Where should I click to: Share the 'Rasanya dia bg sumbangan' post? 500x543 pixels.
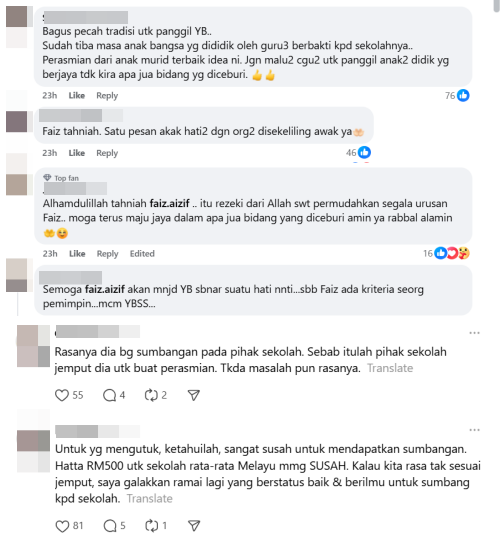coord(194,395)
